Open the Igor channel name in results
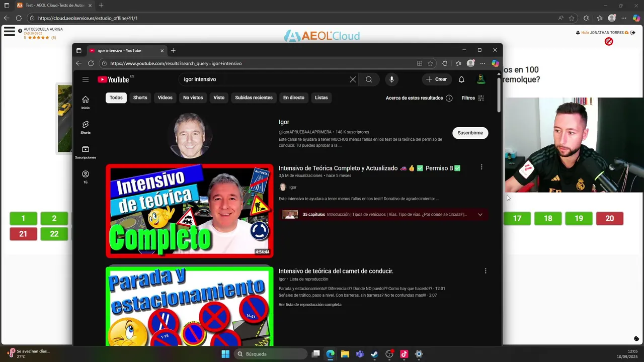 pyautogui.click(x=284, y=122)
